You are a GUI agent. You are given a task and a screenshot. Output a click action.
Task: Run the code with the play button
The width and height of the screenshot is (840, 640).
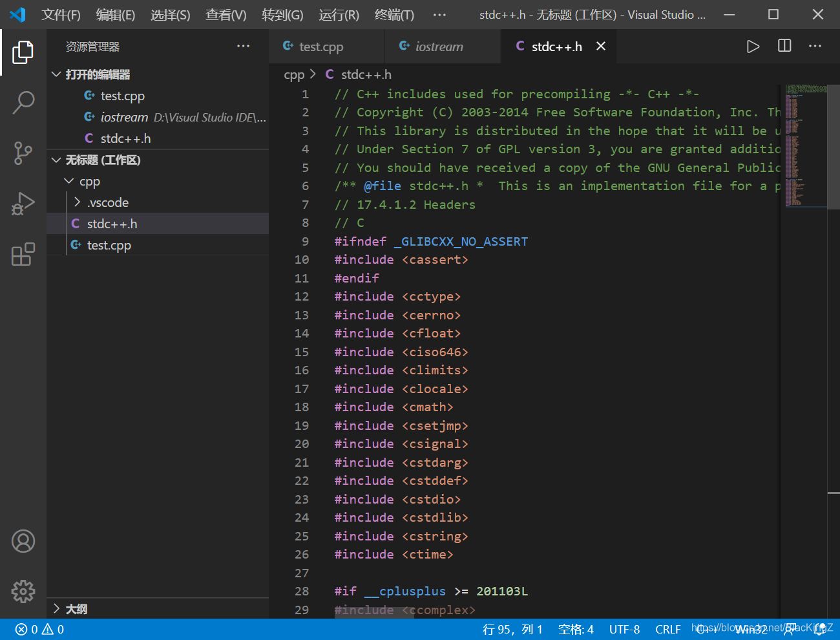tap(753, 46)
